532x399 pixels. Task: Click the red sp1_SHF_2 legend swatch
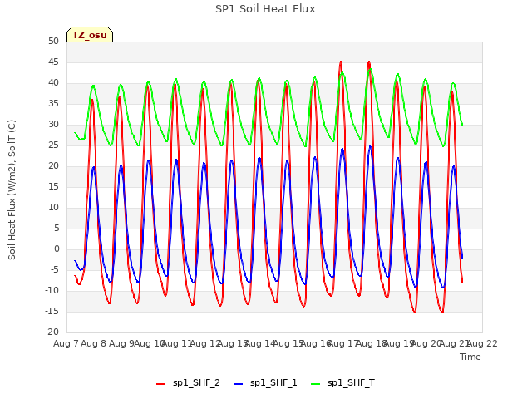pyautogui.click(x=160, y=384)
